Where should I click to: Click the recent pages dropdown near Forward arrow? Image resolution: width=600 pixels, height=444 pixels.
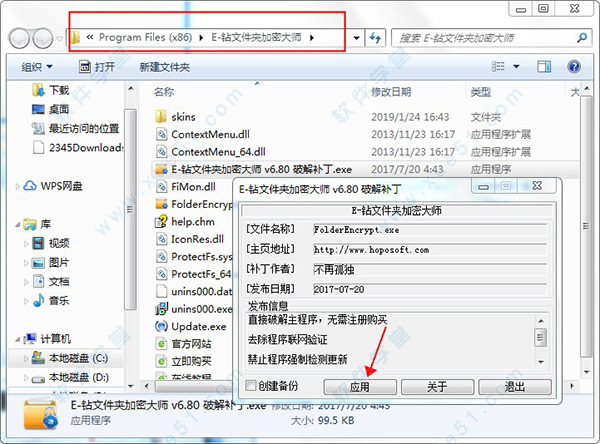59,38
